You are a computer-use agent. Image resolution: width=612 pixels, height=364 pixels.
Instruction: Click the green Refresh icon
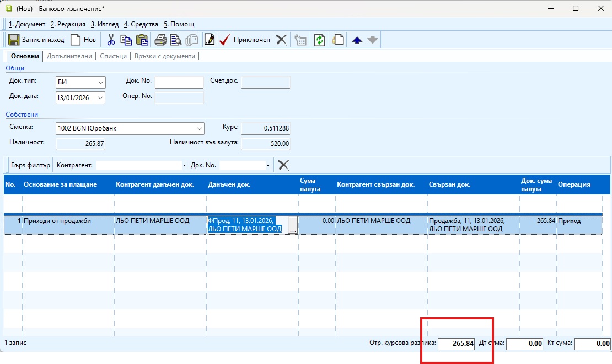319,40
